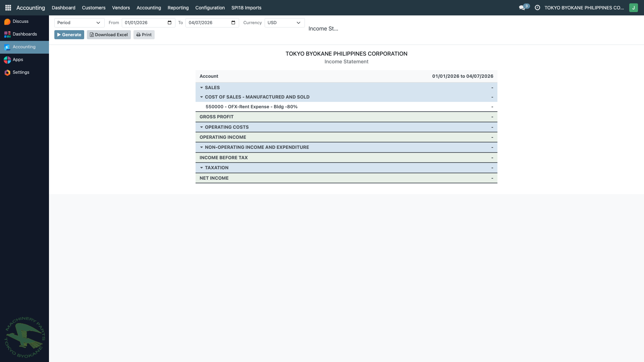Select the Accounting app in sidebar

(24, 47)
